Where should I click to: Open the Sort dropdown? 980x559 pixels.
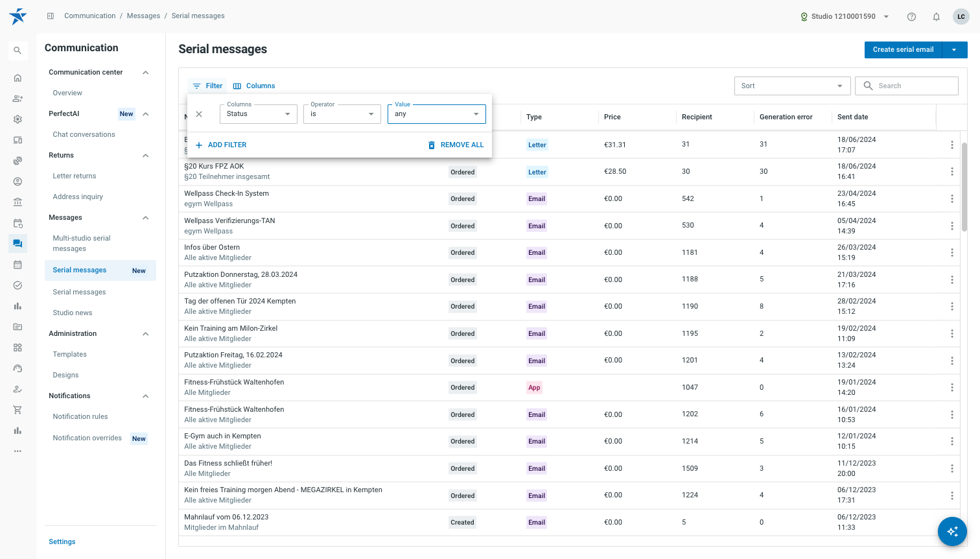tap(792, 86)
